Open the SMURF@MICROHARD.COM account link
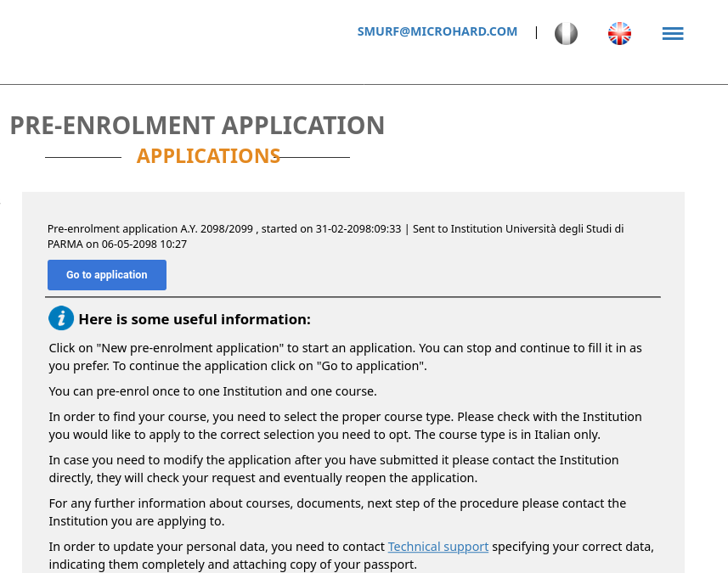 click(x=437, y=31)
